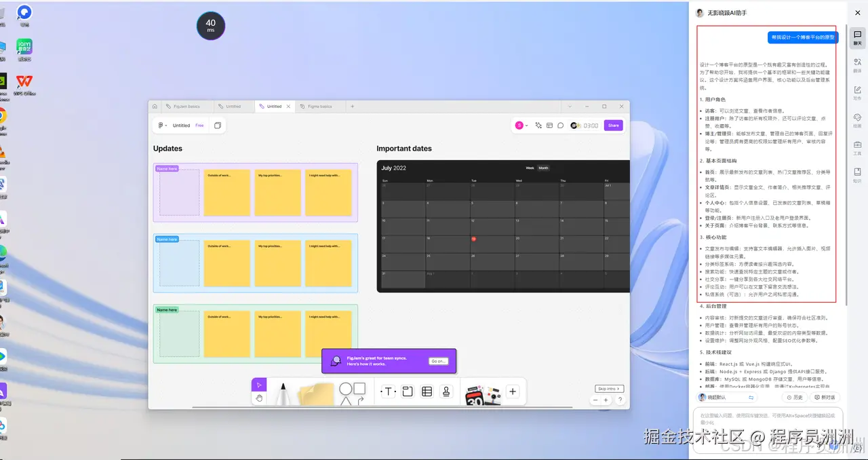Click the plus more-tools button
Screen dimensions: 868x460
point(513,391)
